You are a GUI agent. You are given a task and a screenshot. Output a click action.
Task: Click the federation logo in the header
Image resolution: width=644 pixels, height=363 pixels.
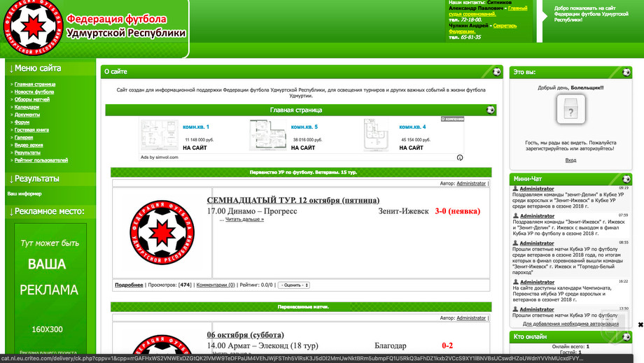tap(34, 27)
